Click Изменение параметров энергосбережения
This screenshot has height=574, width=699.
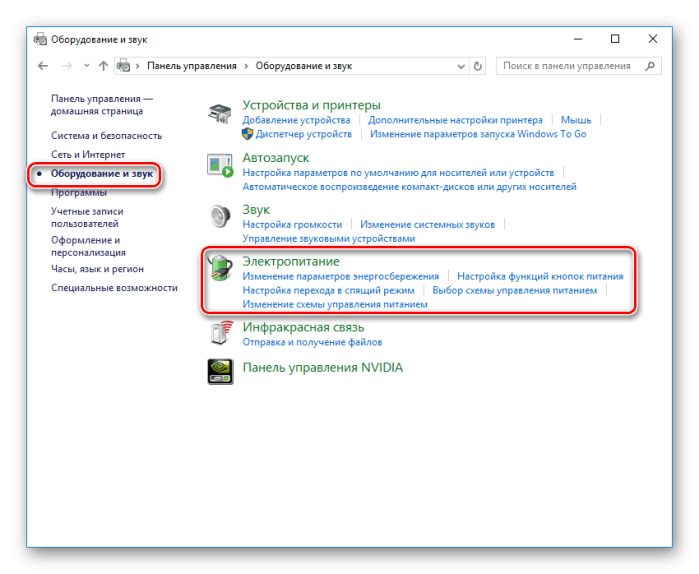[341, 276]
